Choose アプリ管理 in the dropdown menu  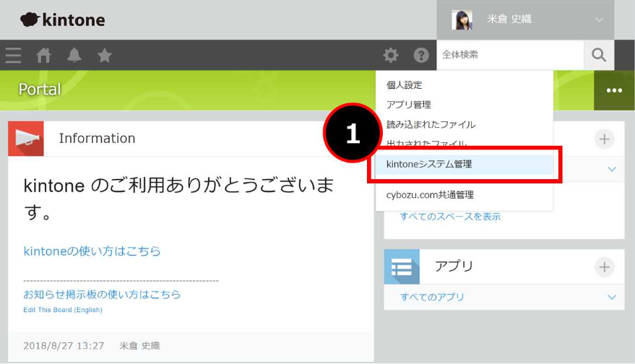point(409,105)
